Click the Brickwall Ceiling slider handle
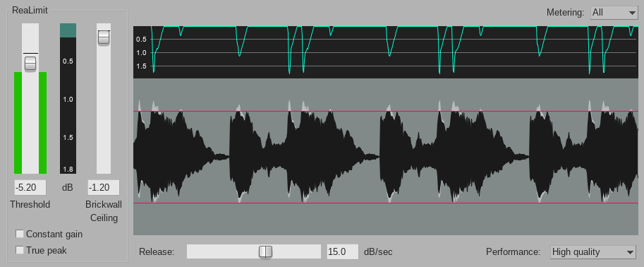 (x=104, y=37)
